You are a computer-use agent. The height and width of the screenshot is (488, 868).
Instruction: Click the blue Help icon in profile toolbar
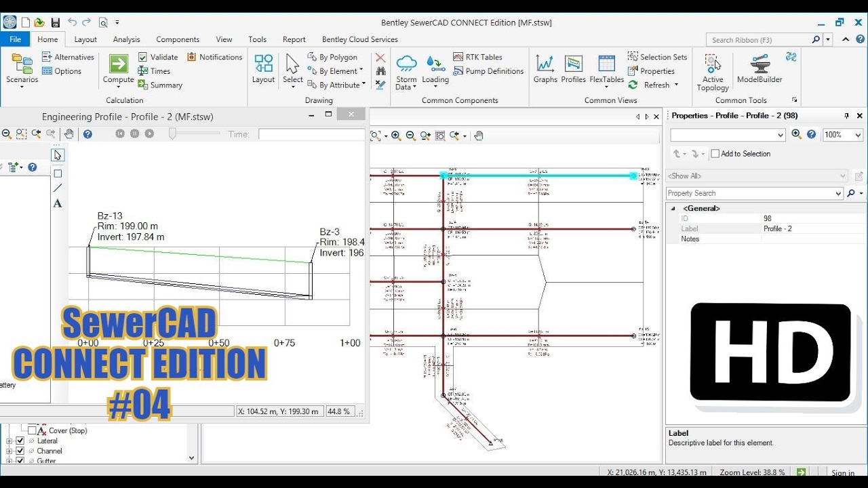[87, 134]
